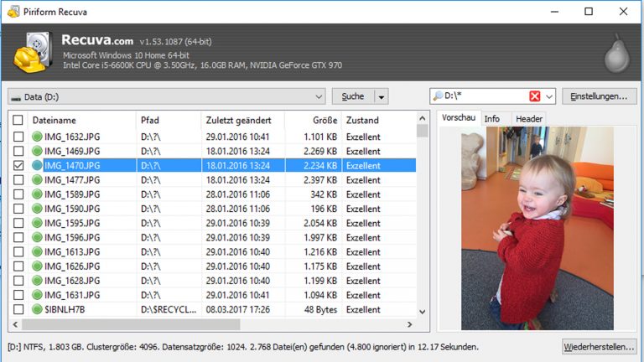Uncheck the IMG_1470.JPG checkbox
Screen dimensions: 644x362
[18, 166]
